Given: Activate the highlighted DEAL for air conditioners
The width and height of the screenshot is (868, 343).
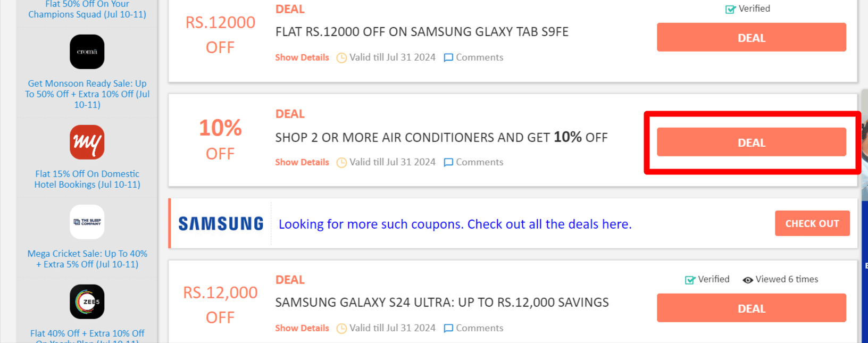Looking at the screenshot, I should pos(751,142).
